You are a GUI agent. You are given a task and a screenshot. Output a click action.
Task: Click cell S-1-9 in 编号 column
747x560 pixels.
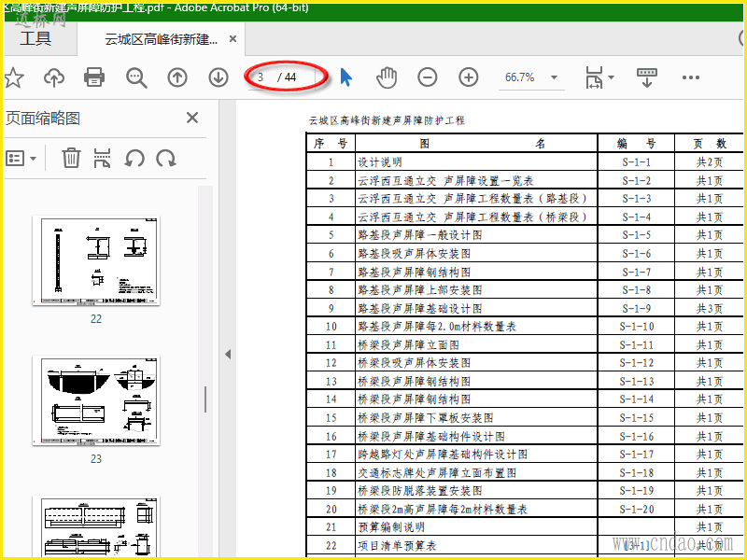pyautogui.click(x=637, y=309)
